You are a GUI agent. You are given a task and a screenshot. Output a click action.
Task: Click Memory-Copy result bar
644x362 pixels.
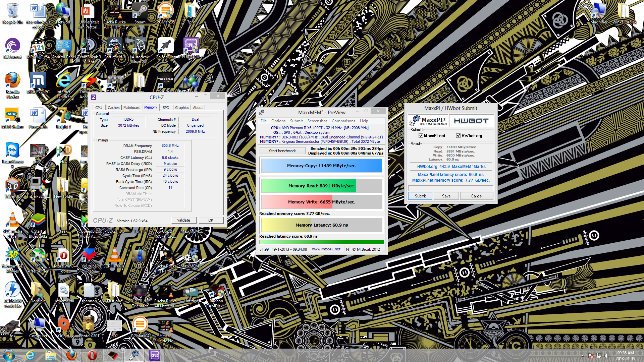[321, 166]
